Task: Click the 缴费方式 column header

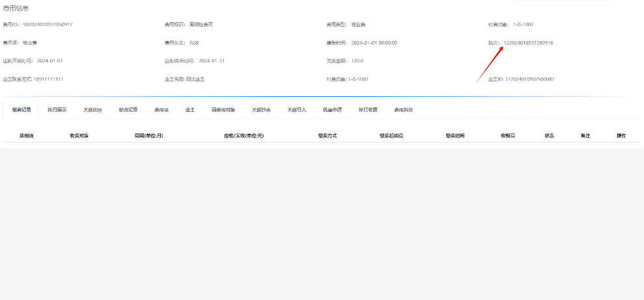Action: click(327, 136)
